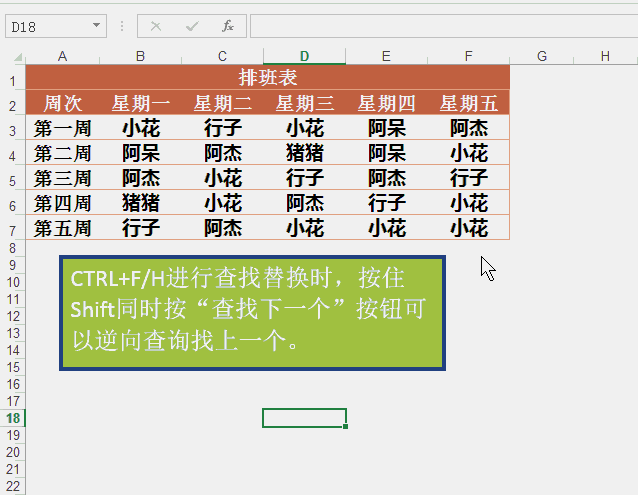Screen dimensions: 638x495
Task: Click the formula bar options dots handle
Action: pos(122,26)
